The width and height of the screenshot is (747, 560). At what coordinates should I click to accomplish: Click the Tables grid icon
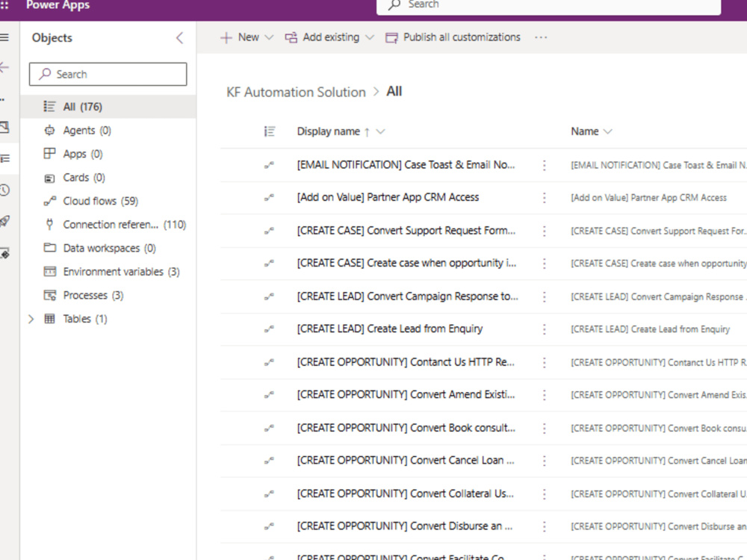49,319
